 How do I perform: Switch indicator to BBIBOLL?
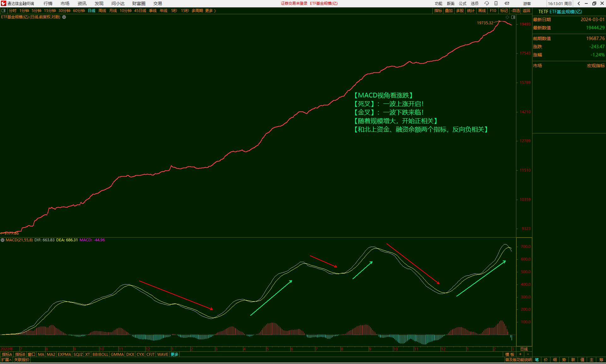click(x=100, y=355)
